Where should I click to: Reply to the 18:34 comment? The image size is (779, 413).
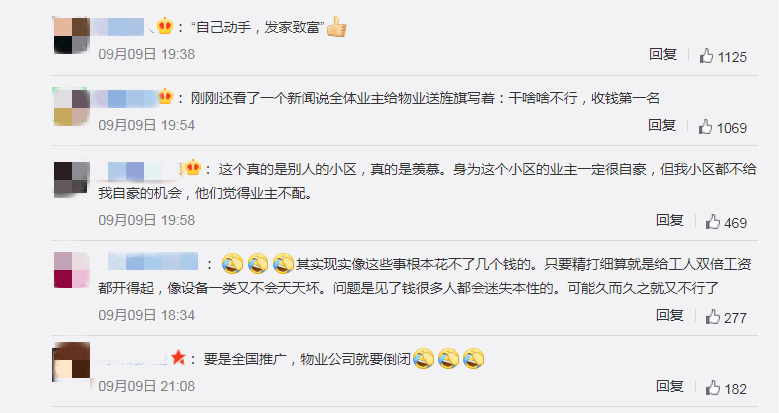coord(670,315)
